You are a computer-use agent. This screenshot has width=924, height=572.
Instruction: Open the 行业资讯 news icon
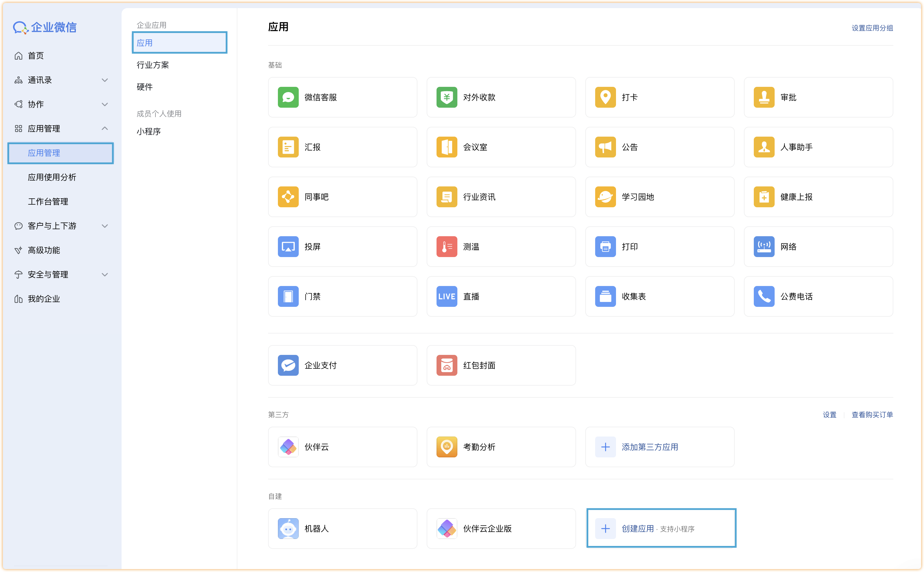point(447,197)
